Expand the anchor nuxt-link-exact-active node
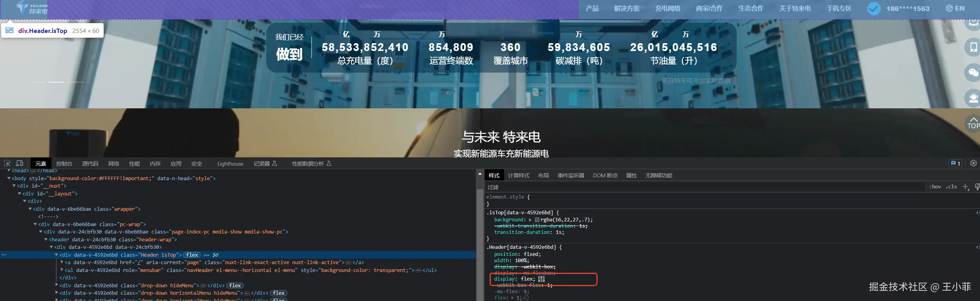980x301 pixels. [62, 262]
